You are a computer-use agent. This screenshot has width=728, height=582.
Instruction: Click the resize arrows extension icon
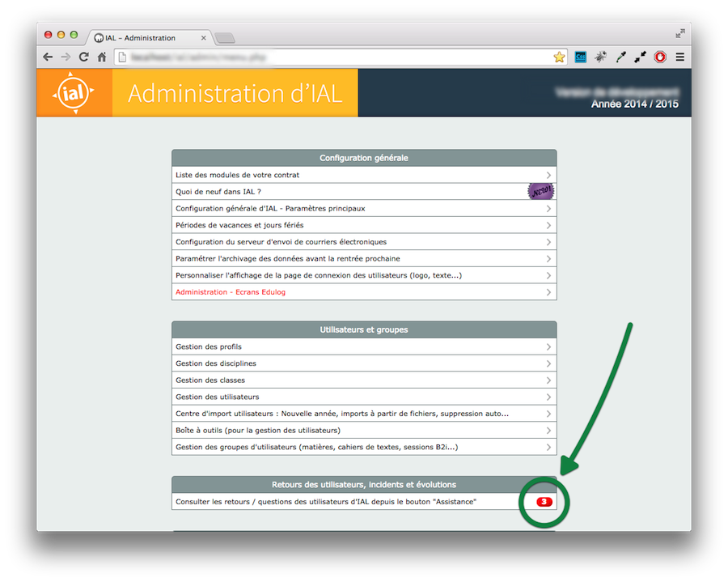click(x=640, y=57)
